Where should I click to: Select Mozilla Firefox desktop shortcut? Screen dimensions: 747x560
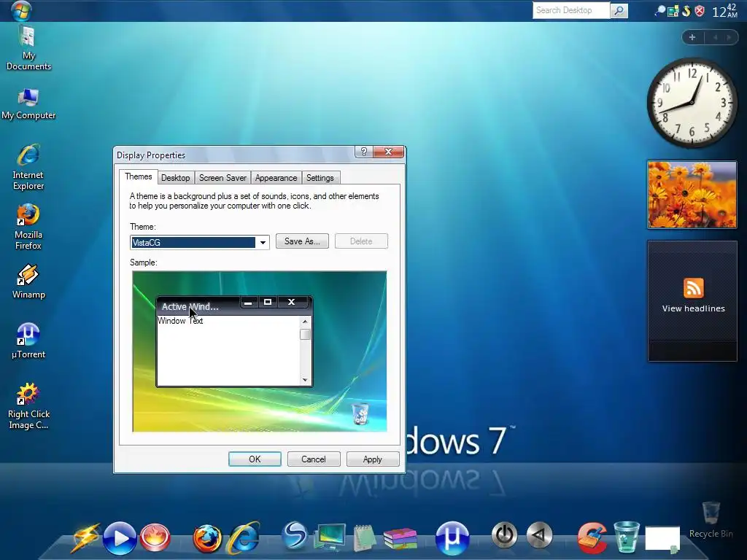28,227
